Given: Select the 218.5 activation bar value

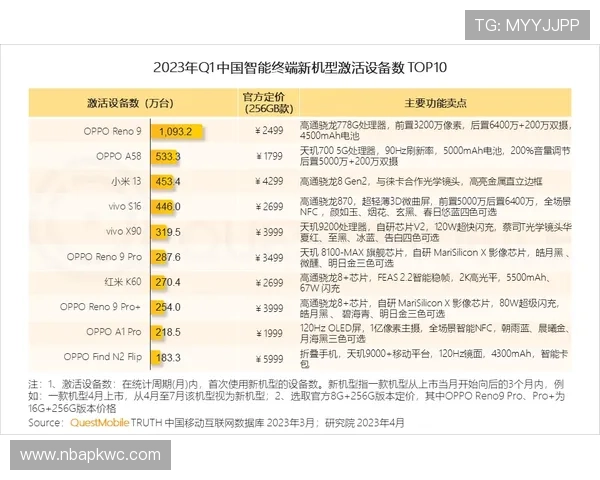Looking at the screenshot, I should click(x=168, y=332).
